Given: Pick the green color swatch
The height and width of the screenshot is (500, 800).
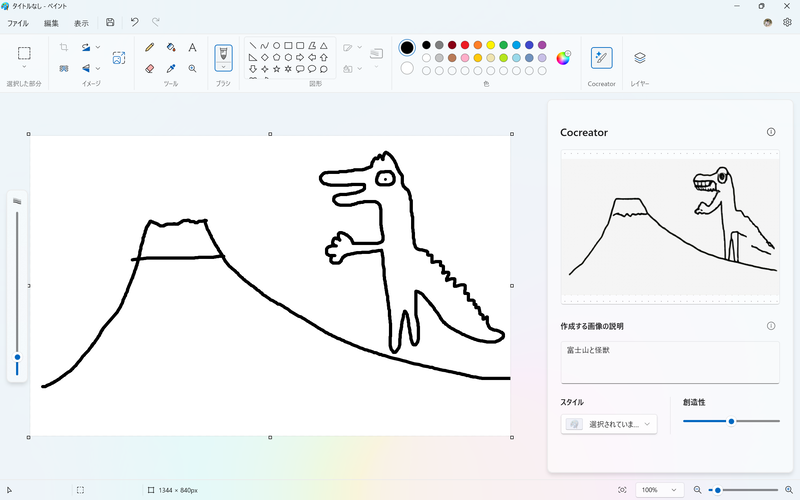Looking at the screenshot, I should pyautogui.click(x=504, y=45).
